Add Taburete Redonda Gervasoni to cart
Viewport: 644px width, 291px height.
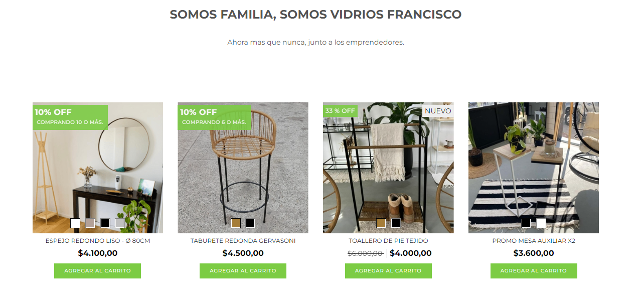(243, 271)
